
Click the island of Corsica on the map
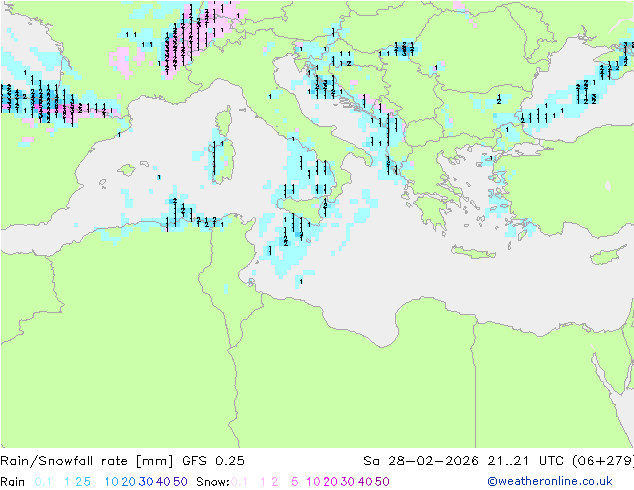[224, 121]
